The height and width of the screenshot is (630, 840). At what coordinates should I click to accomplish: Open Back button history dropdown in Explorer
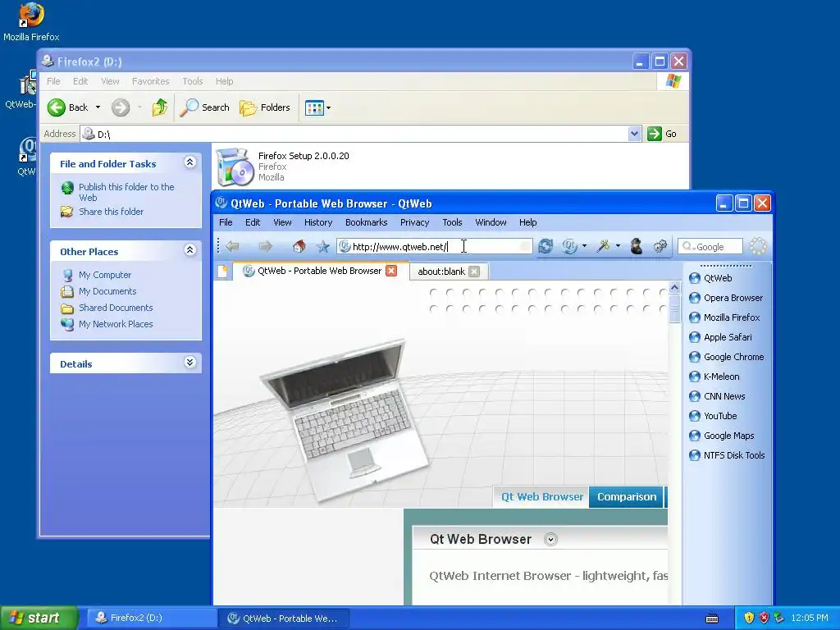click(98, 107)
